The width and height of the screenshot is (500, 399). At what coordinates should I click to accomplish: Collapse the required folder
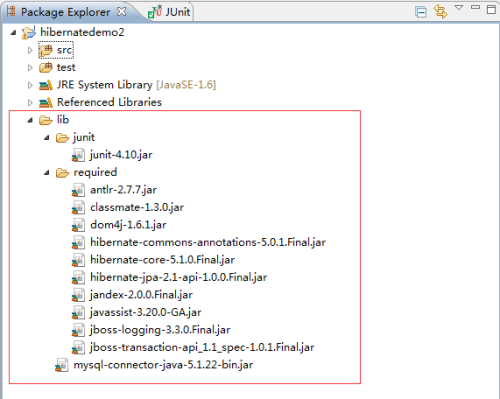[47, 172]
